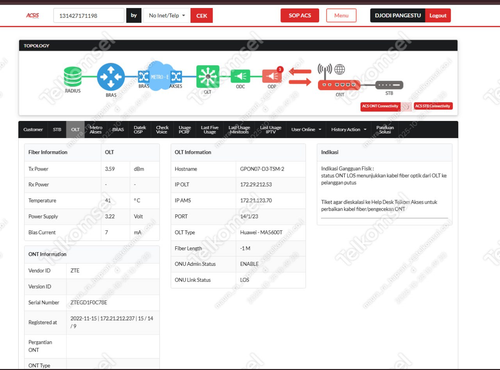
Task: Open the Datek OSP tab
Action: (139, 130)
